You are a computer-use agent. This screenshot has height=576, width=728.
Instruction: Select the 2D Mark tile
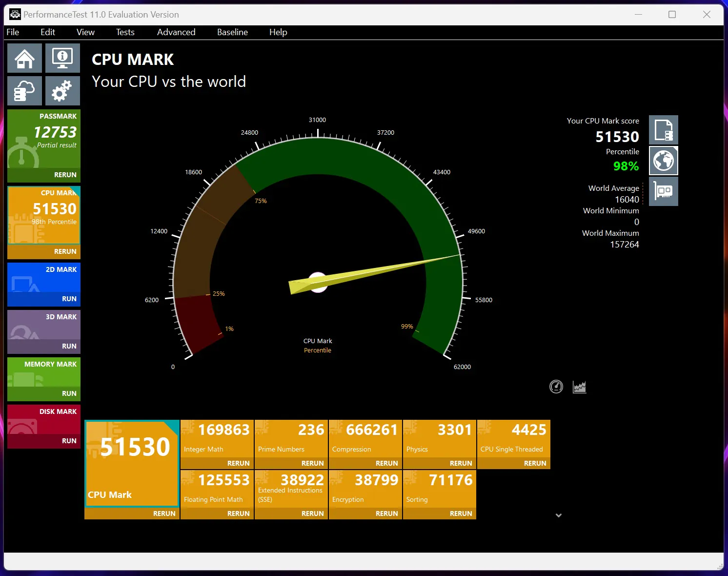pos(44,277)
